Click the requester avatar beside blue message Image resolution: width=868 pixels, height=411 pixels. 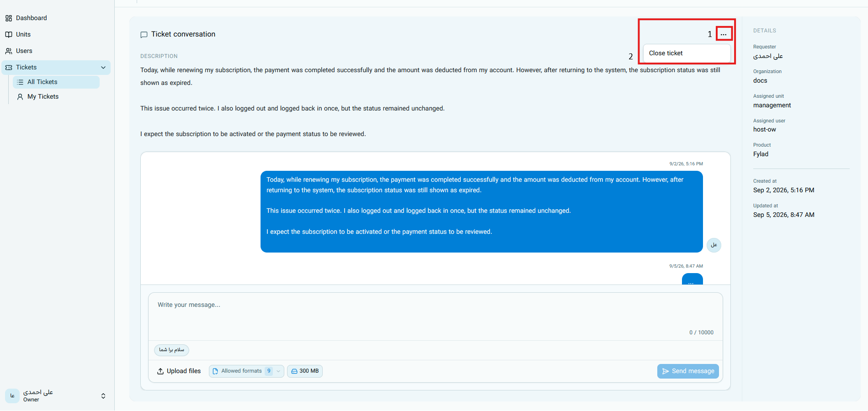(714, 245)
